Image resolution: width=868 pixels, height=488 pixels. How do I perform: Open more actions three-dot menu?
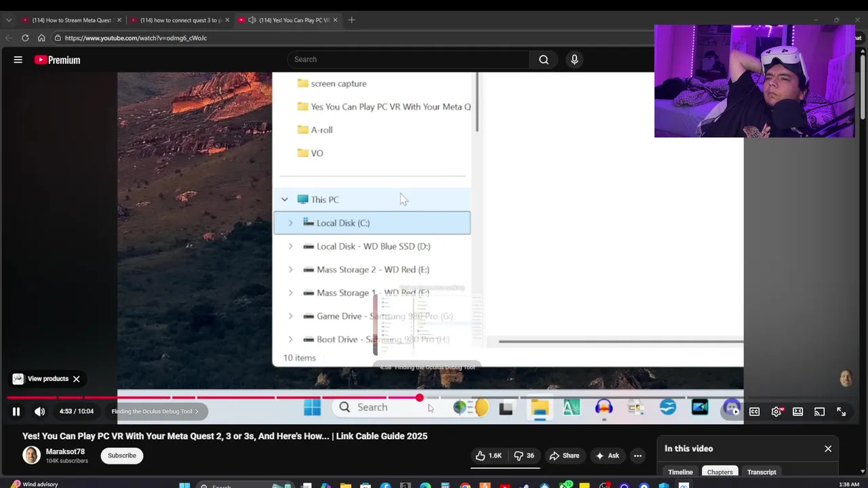click(x=637, y=455)
